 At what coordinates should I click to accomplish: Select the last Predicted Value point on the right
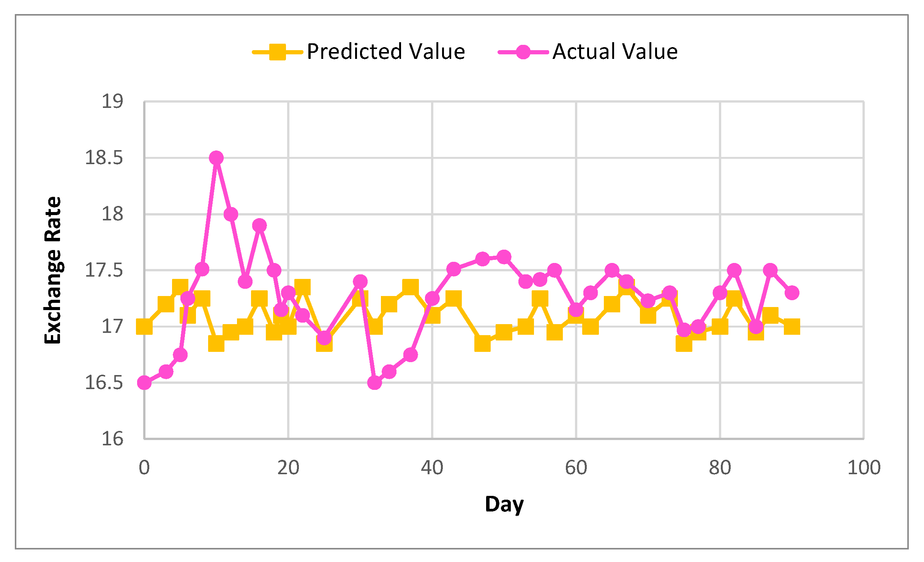(792, 326)
